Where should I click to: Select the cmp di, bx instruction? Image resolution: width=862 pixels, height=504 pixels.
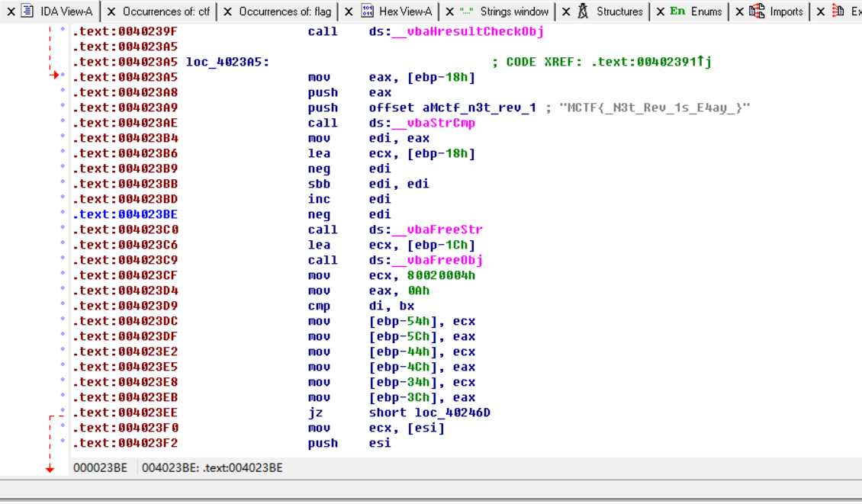pyautogui.click(x=361, y=307)
